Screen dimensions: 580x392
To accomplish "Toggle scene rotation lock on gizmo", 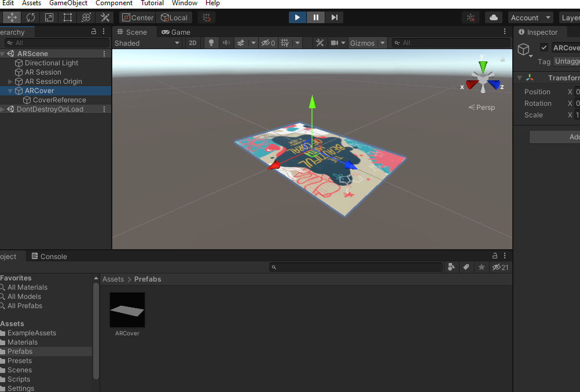I will (x=502, y=60).
